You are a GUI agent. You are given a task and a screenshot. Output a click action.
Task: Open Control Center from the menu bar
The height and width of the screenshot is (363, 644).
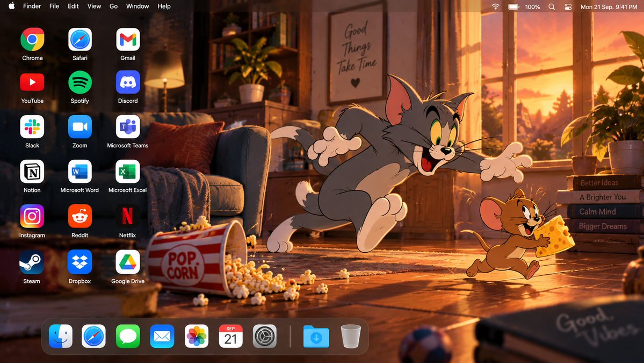coord(568,6)
